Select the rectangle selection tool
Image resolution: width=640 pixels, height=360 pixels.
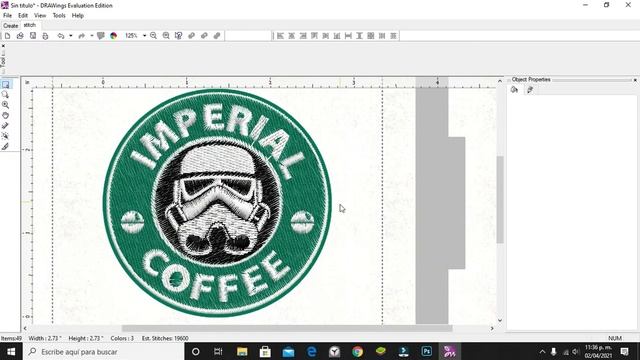(5, 84)
